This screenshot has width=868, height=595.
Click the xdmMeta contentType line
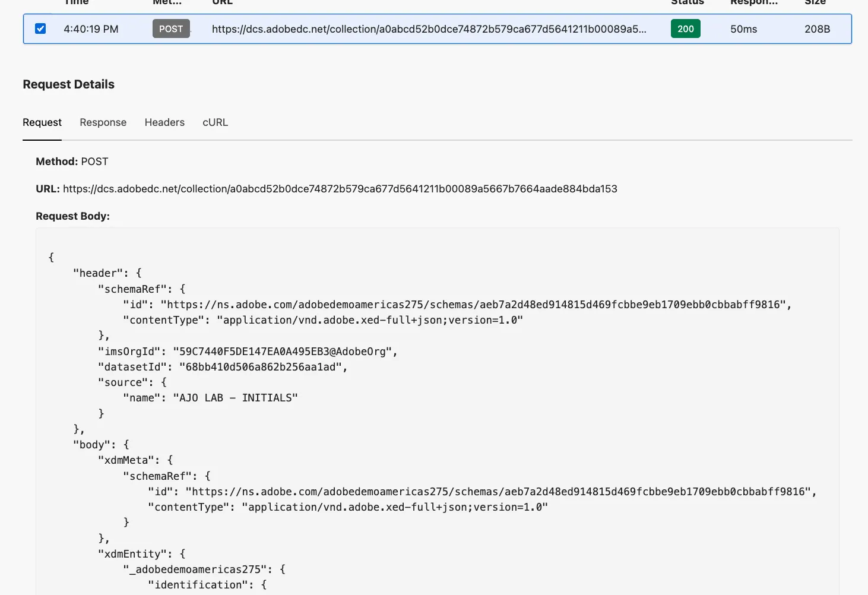pos(348,507)
